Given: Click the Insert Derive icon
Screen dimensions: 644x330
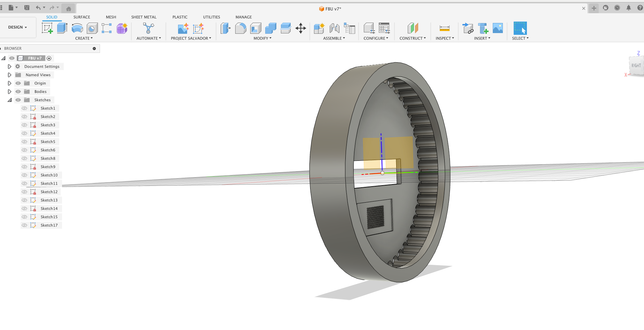Looking at the screenshot, I should [x=468, y=28].
